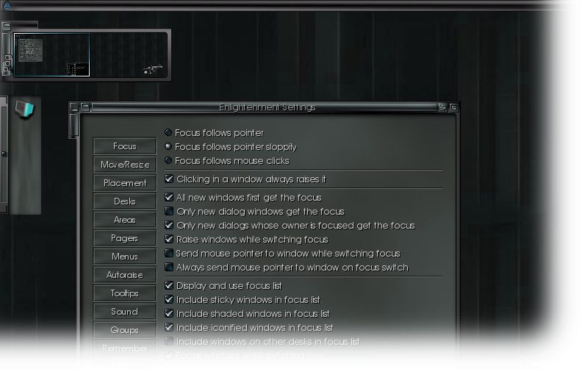Open the Autoraise settings tab
The image size is (588, 386).
[124, 274]
